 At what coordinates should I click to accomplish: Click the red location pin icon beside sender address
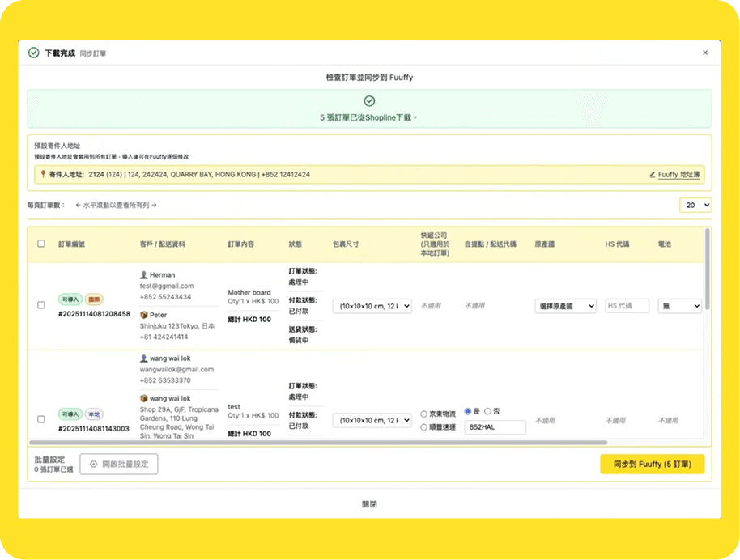click(x=43, y=174)
